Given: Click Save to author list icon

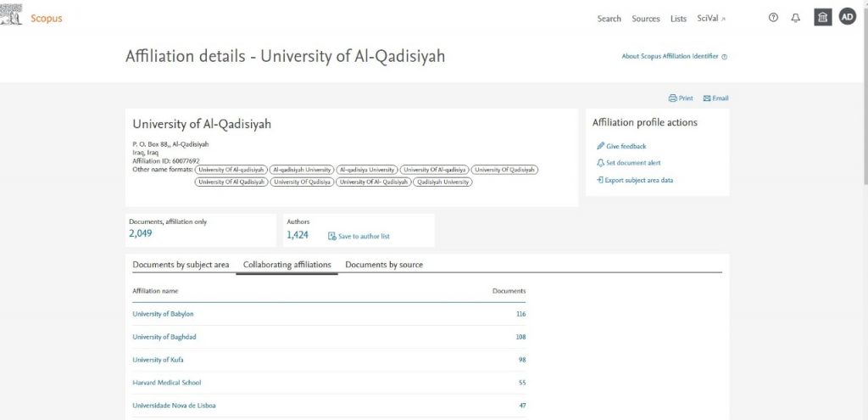Looking at the screenshot, I should (x=332, y=236).
